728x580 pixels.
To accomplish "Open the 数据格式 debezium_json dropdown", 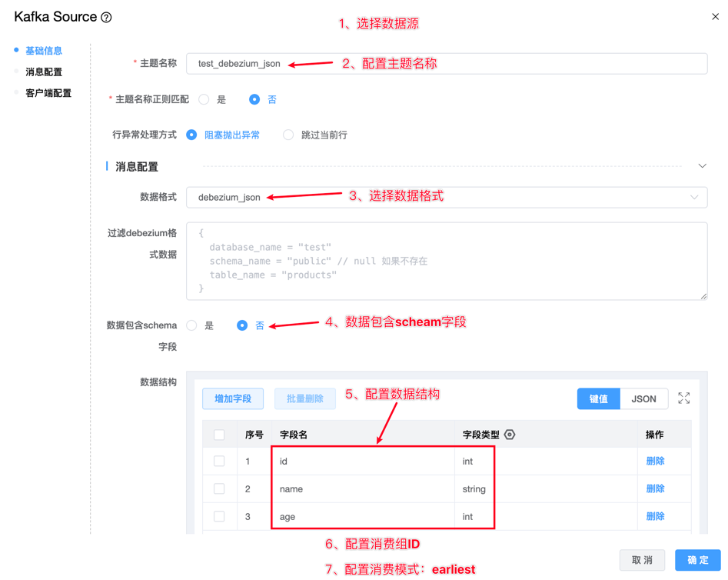I will coord(447,198).
